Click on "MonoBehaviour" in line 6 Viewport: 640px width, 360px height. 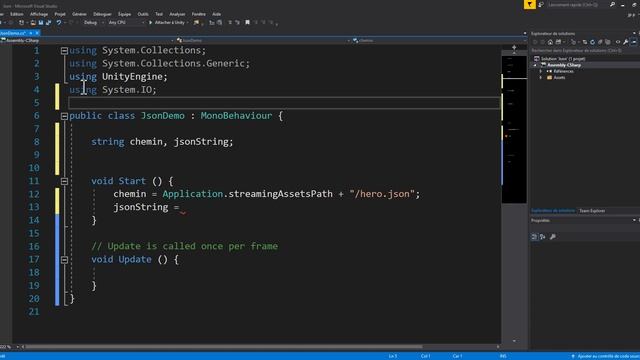pyautogui.click(x=236, y=116)
